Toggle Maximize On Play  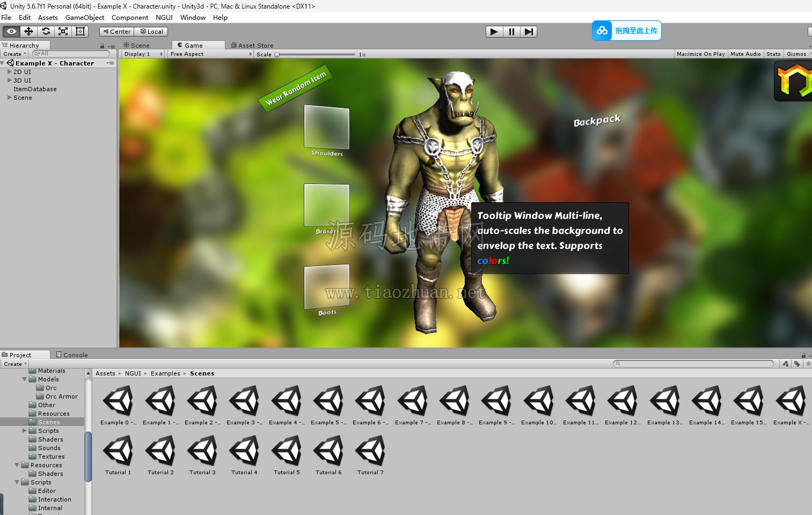pos(700,54)
